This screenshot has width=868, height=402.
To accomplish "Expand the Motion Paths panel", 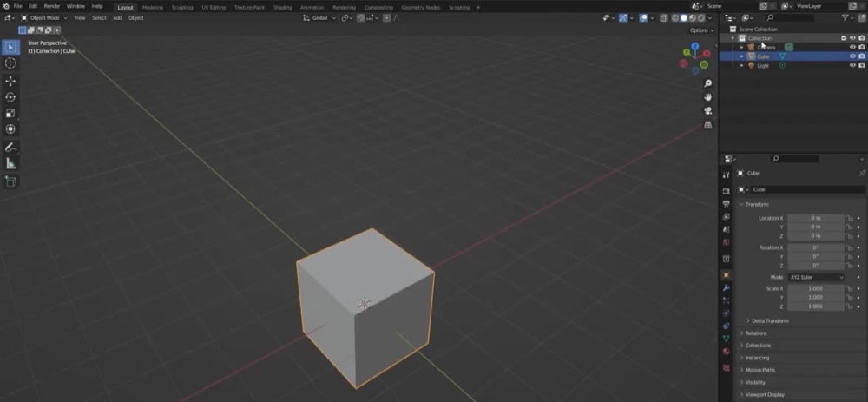I will point(759,370).
